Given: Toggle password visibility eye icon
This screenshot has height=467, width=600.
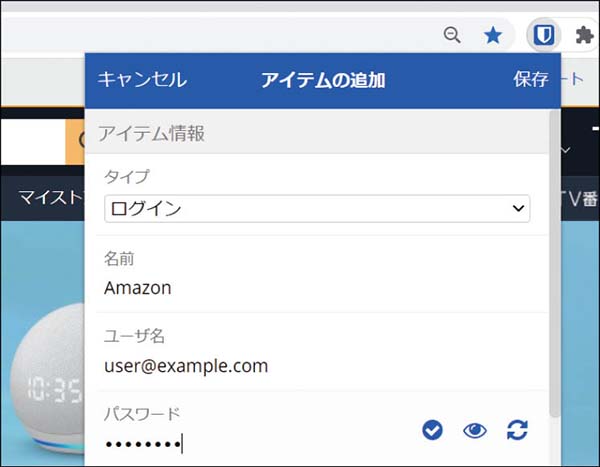Looking at the screenshot, I should [x=475, y=430].
